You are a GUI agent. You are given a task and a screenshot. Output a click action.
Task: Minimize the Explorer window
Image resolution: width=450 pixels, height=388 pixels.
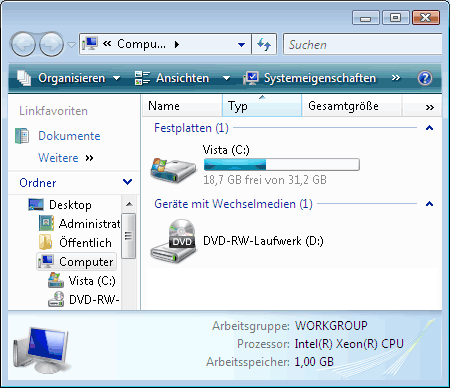tap(366, 18)
